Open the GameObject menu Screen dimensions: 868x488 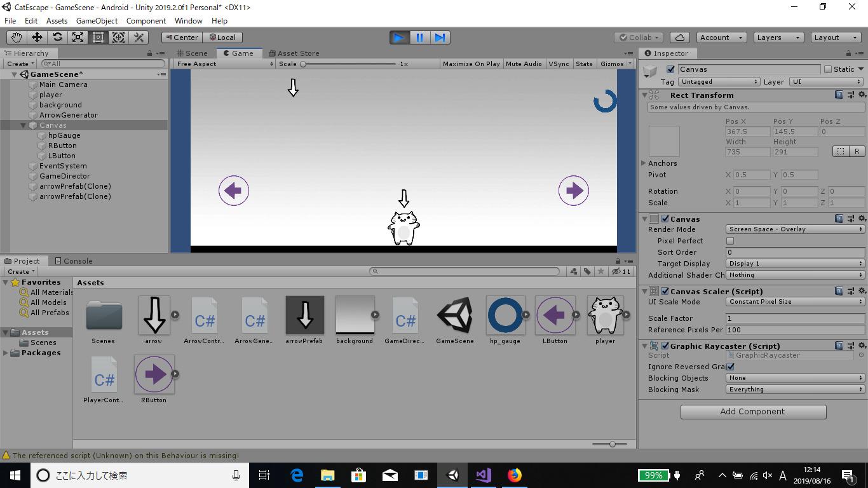tap(97, 20)
